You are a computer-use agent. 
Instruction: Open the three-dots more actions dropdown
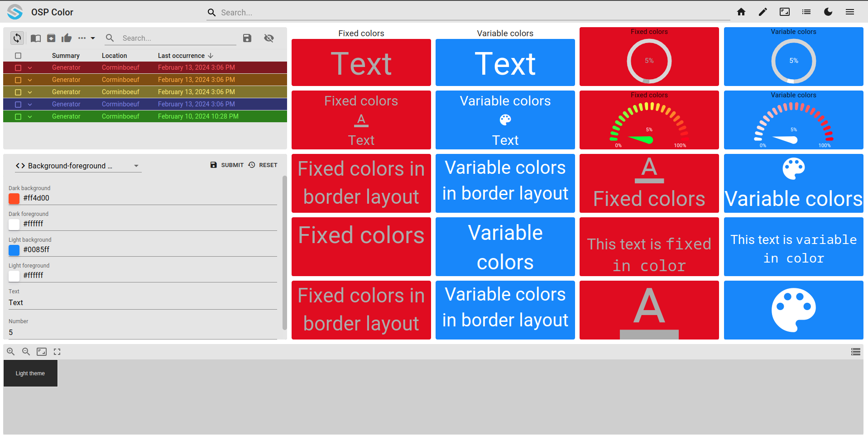click(86, 38)
